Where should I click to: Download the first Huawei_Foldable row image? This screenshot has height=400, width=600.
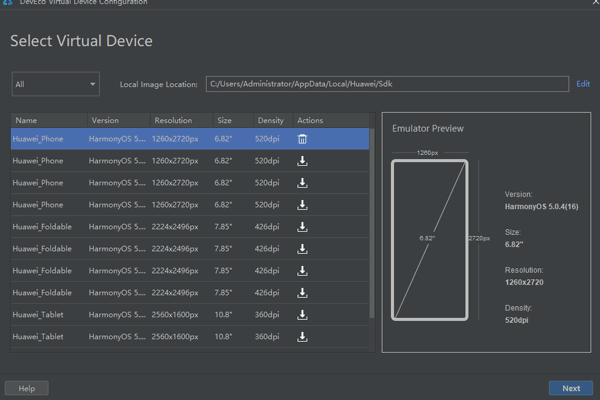tap(303, 227)
